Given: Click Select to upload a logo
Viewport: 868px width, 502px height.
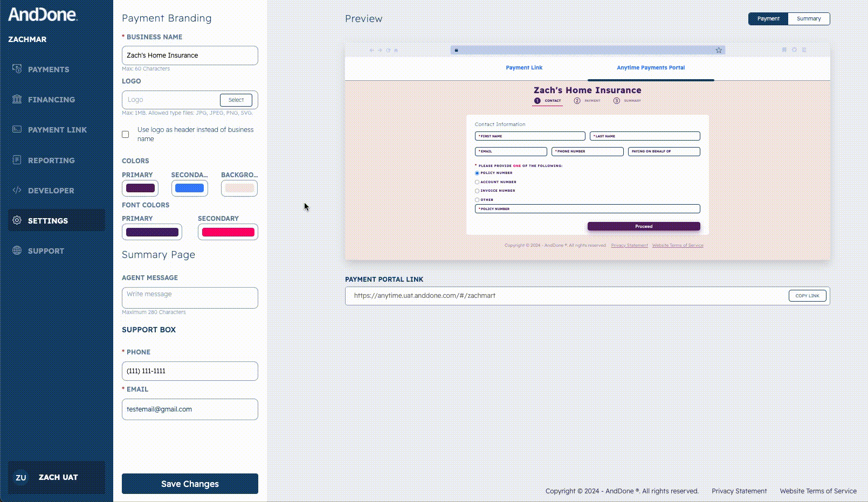Looking at the screenshot, I should pos(236,100).
